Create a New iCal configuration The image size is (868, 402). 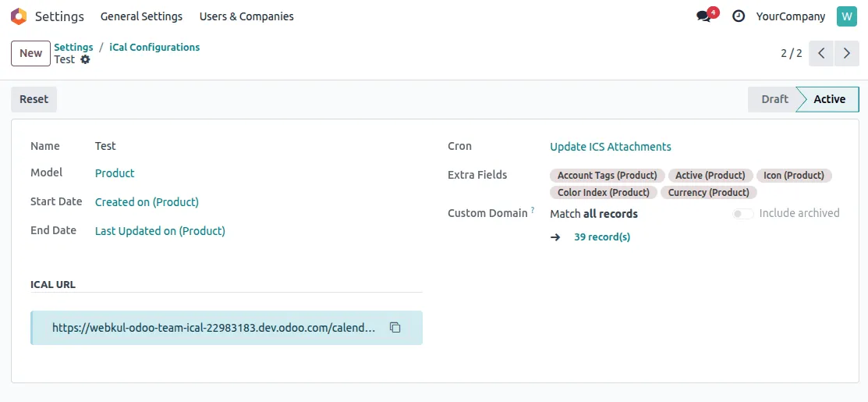pos(30,53)
